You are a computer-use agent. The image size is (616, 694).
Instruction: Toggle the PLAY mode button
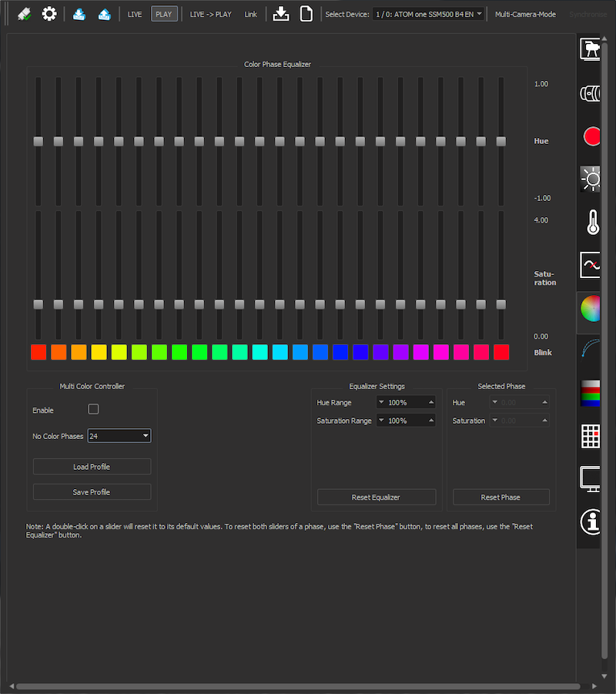(164, 14)
